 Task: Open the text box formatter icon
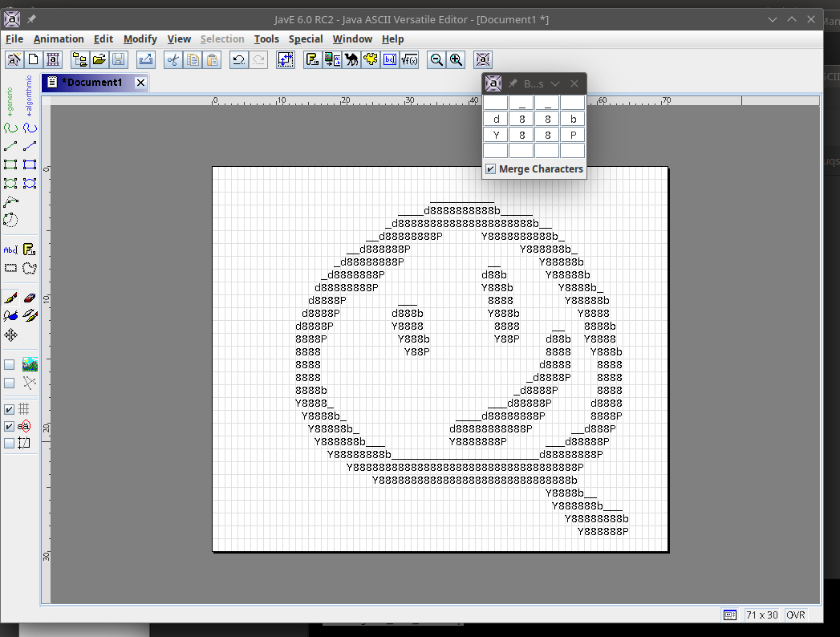[389, 59]
